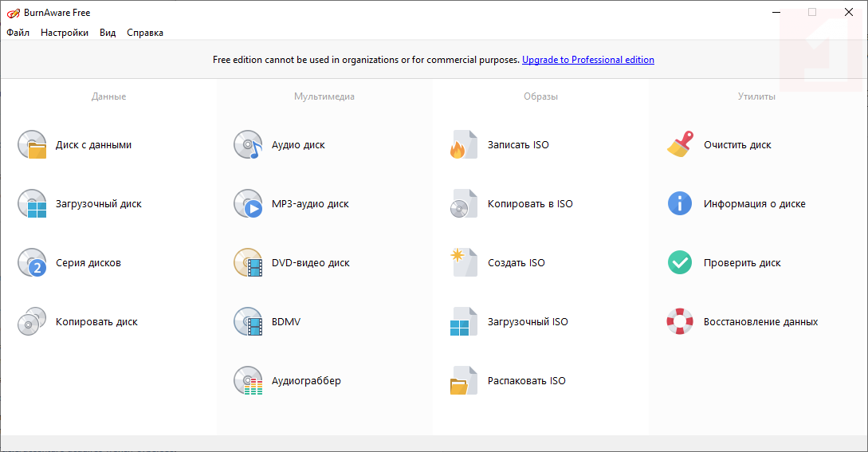Click the BDMV text label

[x=285, y=322]
